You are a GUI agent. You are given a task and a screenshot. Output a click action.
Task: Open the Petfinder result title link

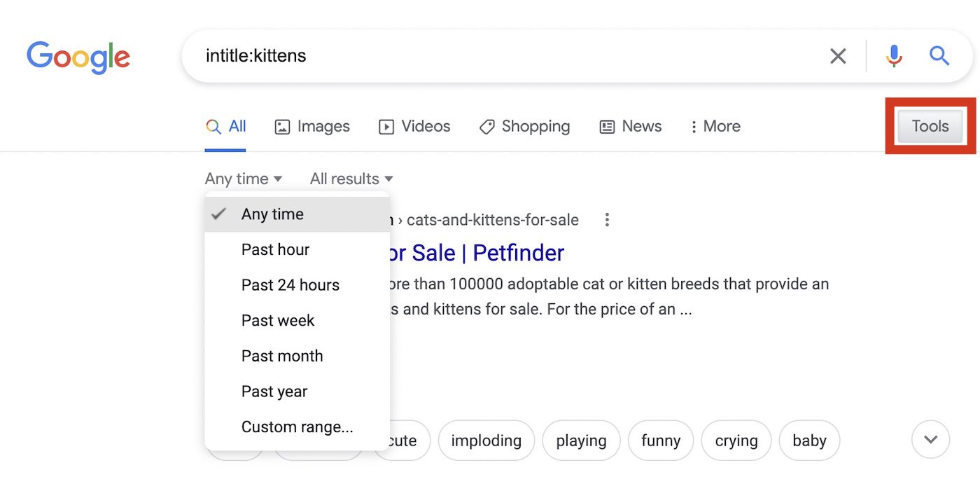(x=476, y=253)
